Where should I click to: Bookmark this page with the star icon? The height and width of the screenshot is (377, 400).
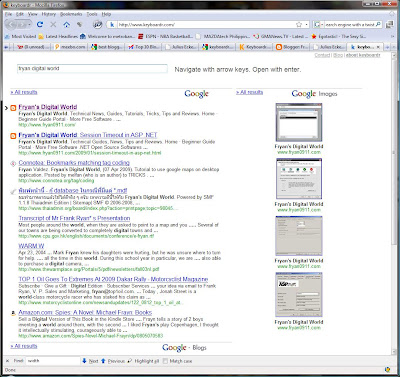click(x=299, y=24)
